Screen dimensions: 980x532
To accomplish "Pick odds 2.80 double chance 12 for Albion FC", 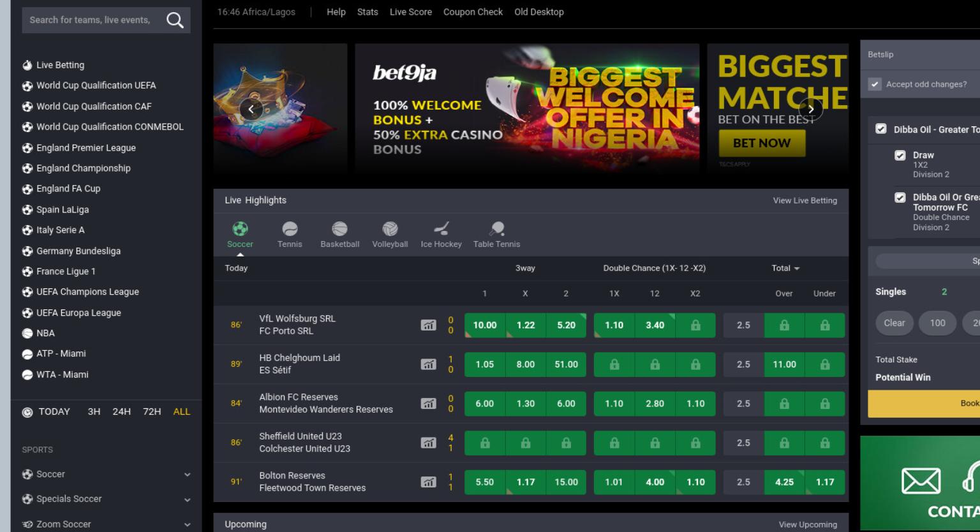I will pos(655,404).
